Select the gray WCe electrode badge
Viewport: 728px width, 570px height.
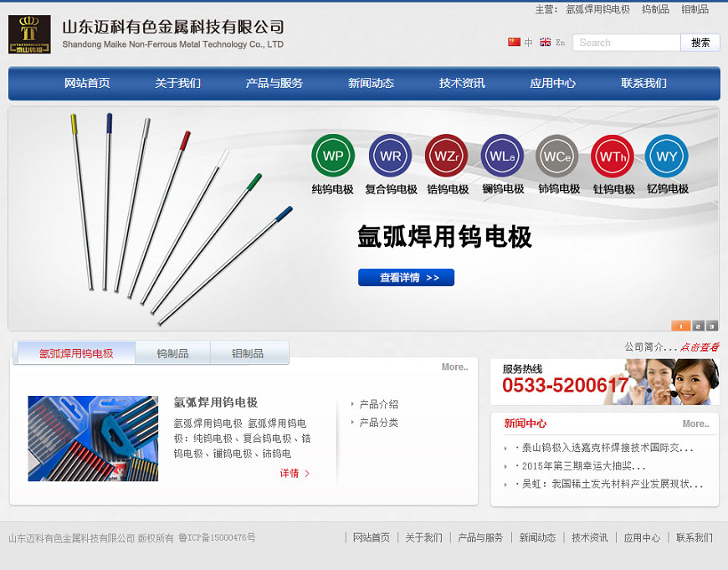pyautogui.click(x=556, y=156)
